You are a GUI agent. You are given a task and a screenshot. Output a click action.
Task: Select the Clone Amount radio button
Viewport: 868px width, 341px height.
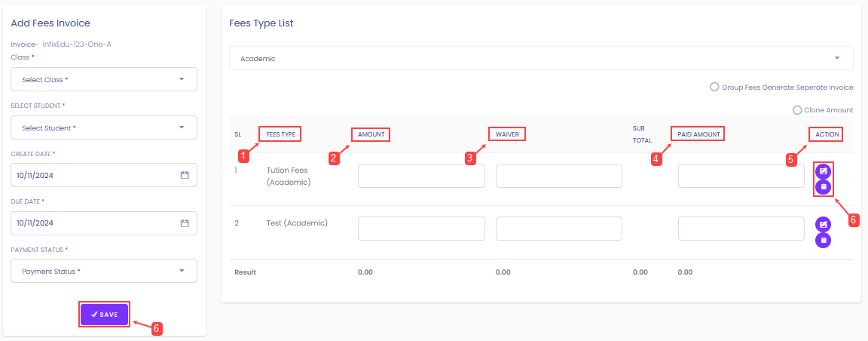pyautogui.click(x=797, y=110)
